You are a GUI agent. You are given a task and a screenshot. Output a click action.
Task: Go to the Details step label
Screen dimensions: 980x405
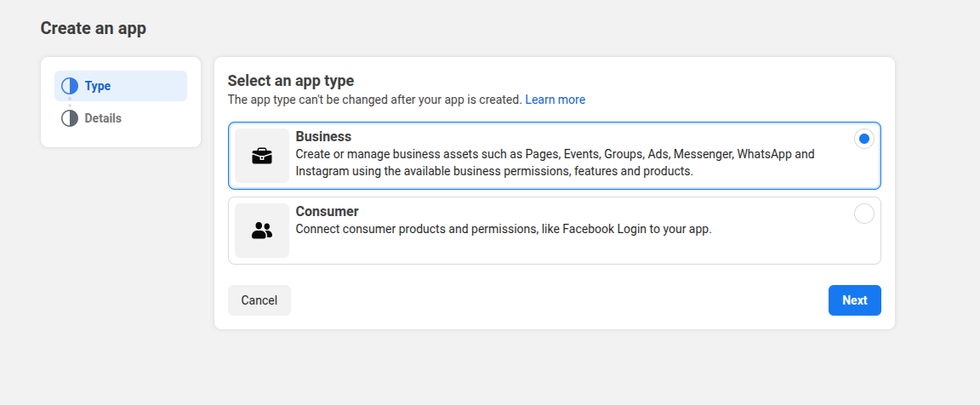click(x=103, y=118)
